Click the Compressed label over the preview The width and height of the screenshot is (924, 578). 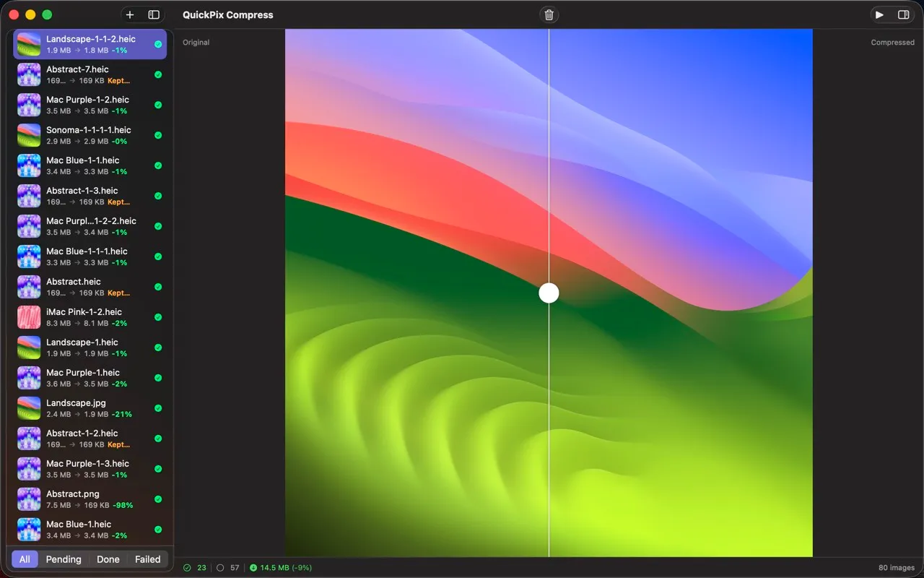[x=892, y=43]
